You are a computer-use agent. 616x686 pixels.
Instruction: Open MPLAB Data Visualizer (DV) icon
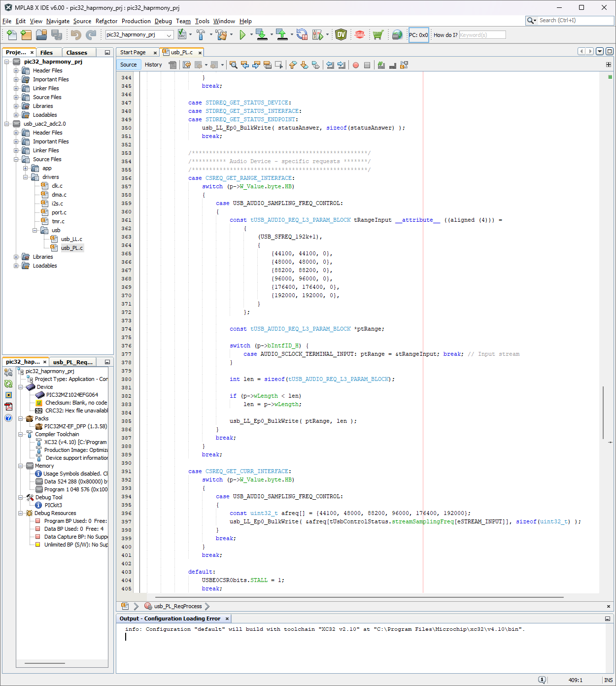point(341,35)
